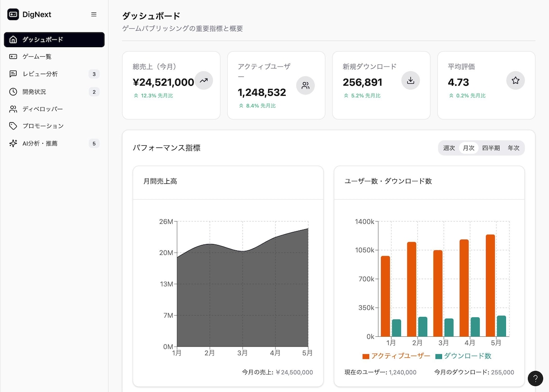Click the 現在のユーザー: 1,240,000 text
The image size is (549, 392).
click(x=380, y=372)
